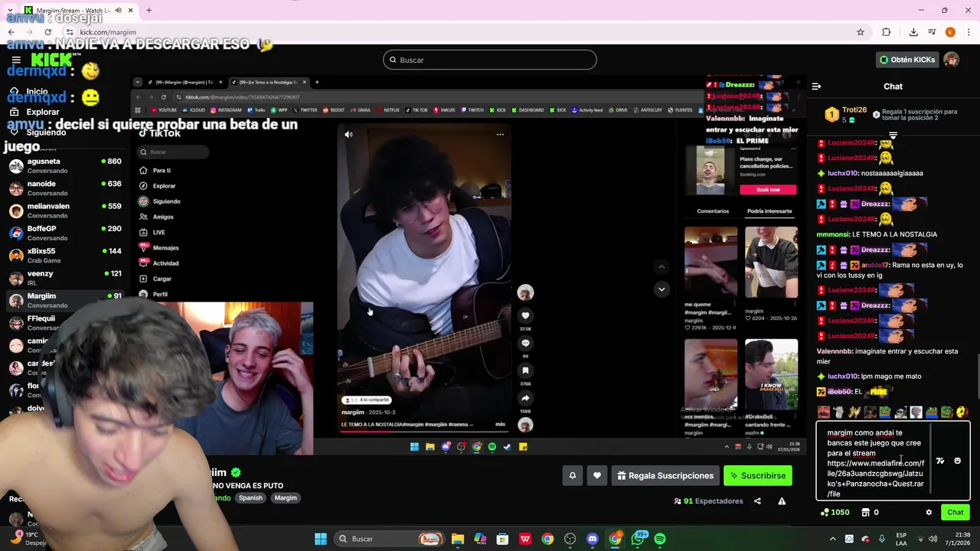Click the Margiim tag under the stream
Image resolution: width=980 pixels, height=551 pixels.
pos(286,497)
